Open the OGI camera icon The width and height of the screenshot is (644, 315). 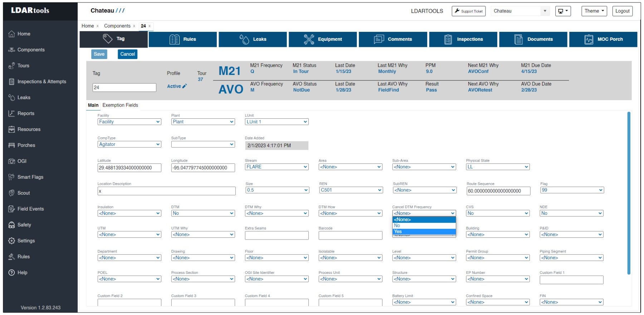[11, 161]
